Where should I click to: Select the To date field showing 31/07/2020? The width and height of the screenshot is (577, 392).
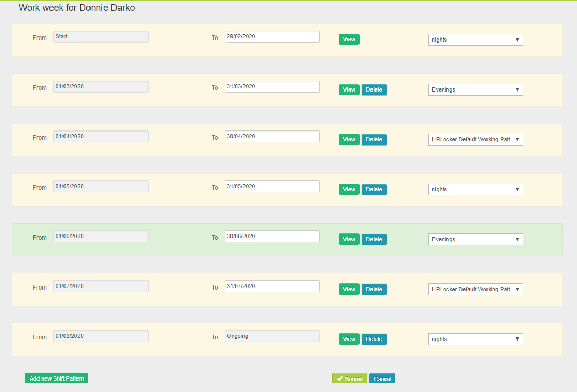pos(272,286)
